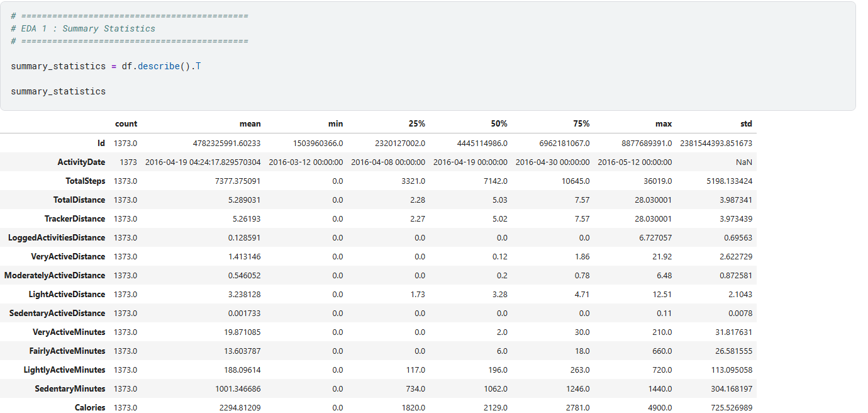Select the 'SedentaryMinutes' row label

[70, 388]
